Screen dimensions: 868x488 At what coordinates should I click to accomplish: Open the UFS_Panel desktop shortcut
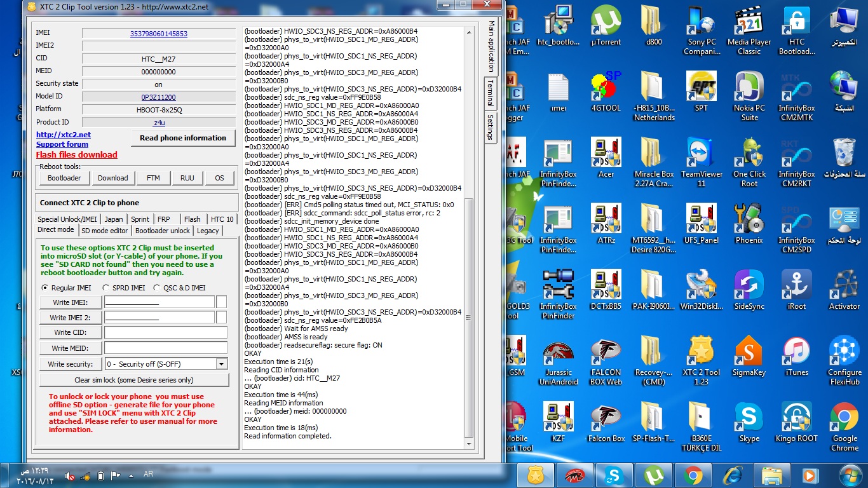click(x=702, y=224)
